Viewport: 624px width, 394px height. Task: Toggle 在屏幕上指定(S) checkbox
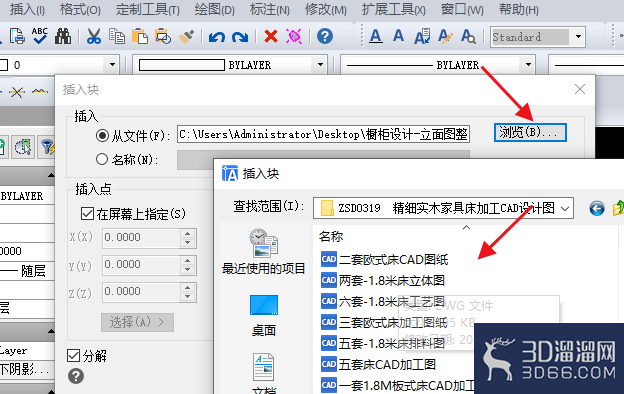tap(88, 214)
